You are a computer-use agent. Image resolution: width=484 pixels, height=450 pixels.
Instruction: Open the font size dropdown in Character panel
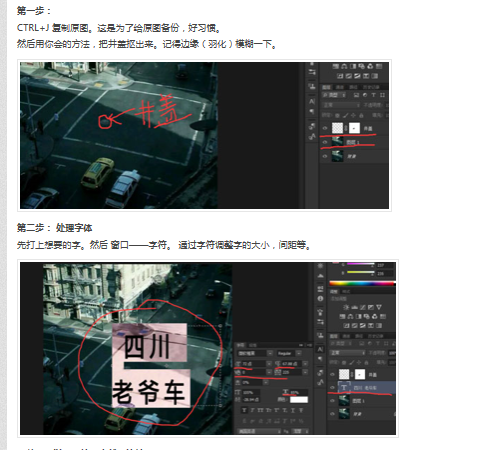pyautogui.click(x=269, y=364)
